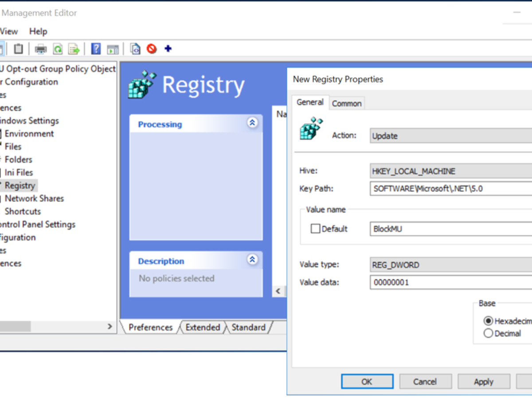The width and height of the screenshot is (532, 399).
Task: Click the tree pane horizontal scrollbar right arrow
Action: coord(110,326)
